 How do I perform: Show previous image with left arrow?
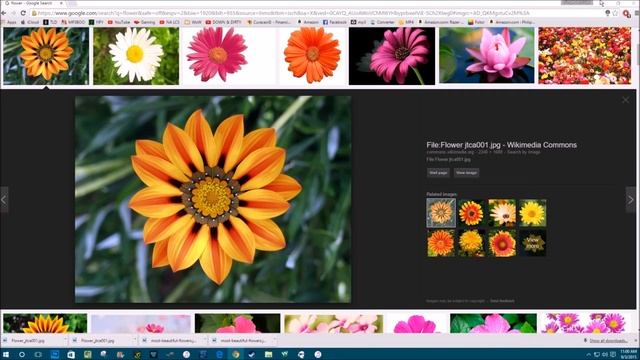(x=4, y=200)
